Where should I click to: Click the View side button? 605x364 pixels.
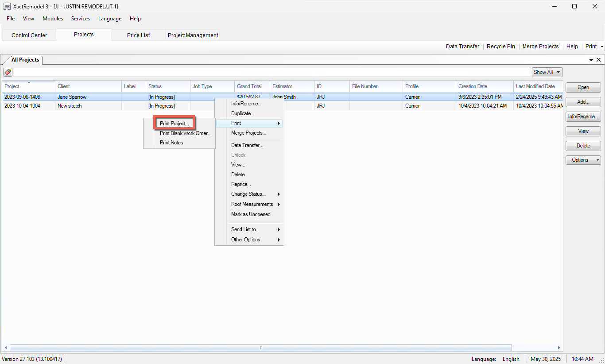pos(583,131)
